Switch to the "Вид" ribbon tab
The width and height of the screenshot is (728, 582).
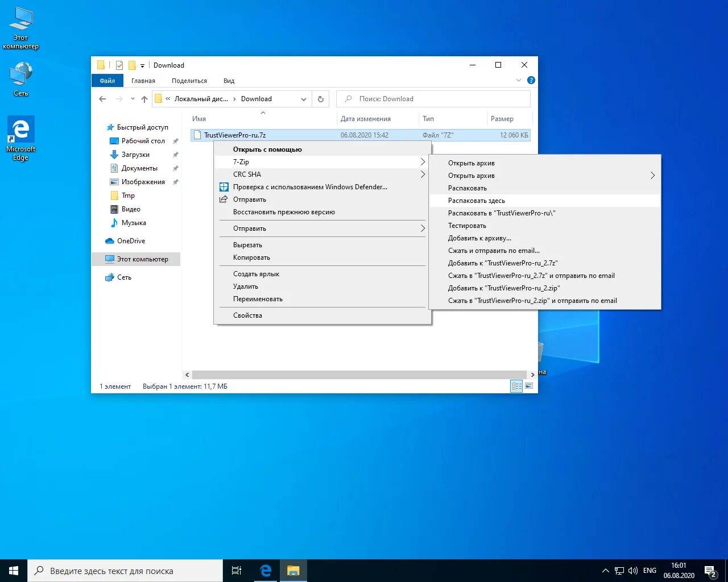(229, 81)
